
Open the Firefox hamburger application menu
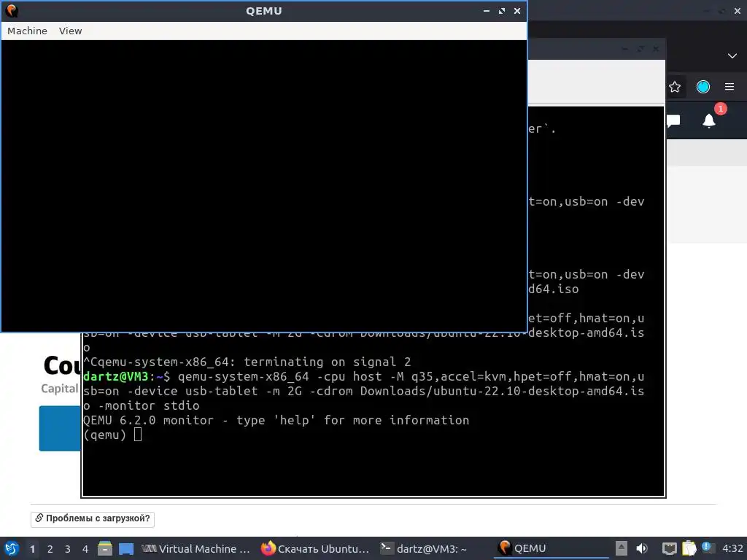[729, 87]
